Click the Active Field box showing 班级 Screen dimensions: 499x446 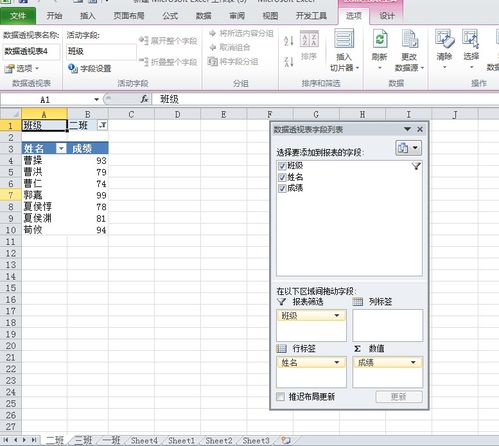(101, 52)
